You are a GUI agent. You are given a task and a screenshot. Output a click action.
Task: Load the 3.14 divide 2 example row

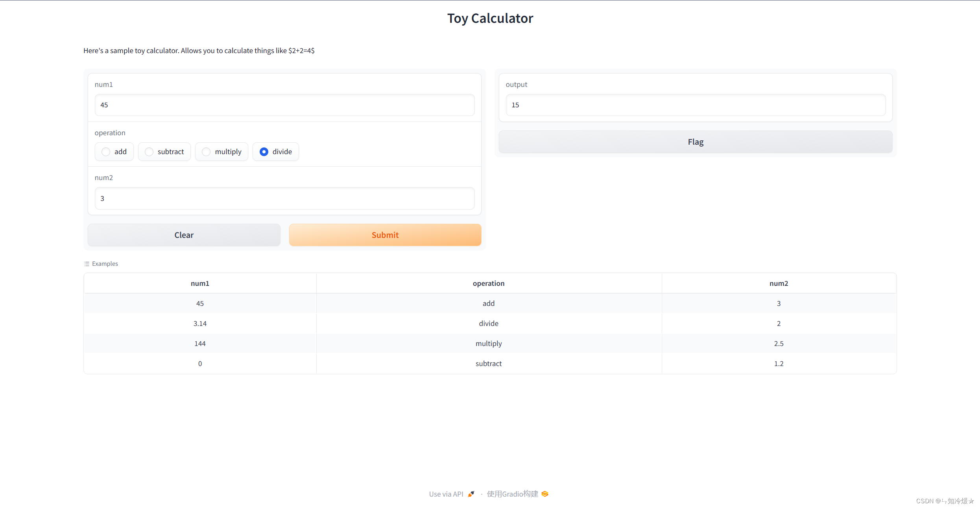[489, 324]
